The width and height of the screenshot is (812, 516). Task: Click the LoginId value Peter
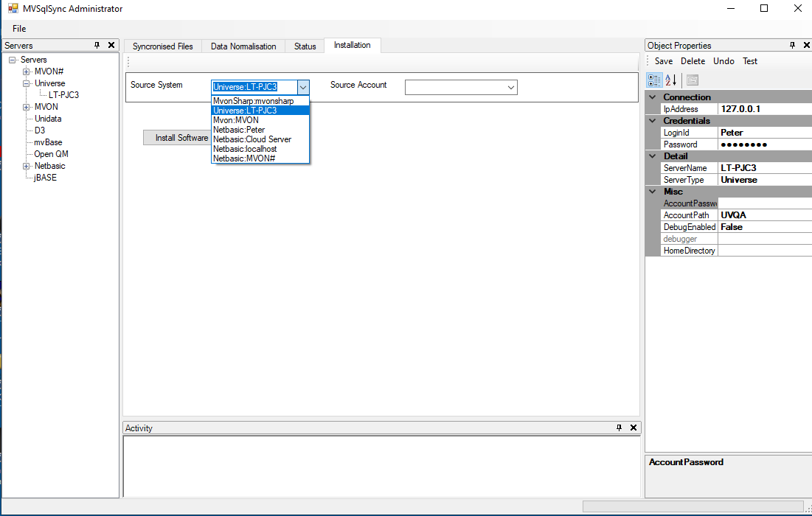765,133
